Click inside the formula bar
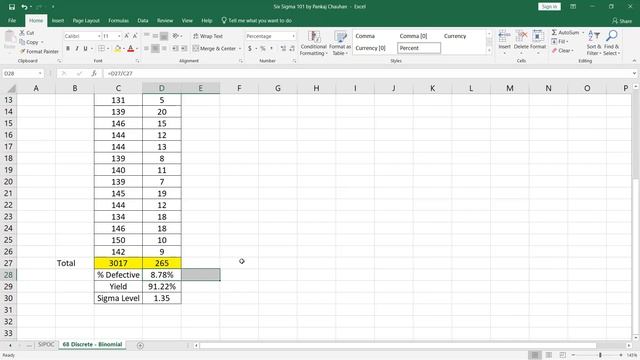 point(367,73)
